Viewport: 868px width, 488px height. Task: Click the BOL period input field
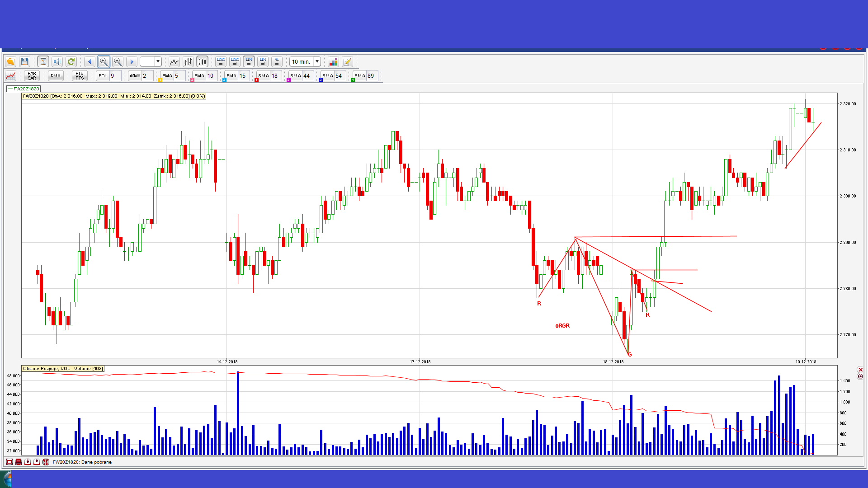[x=115, y=75]
